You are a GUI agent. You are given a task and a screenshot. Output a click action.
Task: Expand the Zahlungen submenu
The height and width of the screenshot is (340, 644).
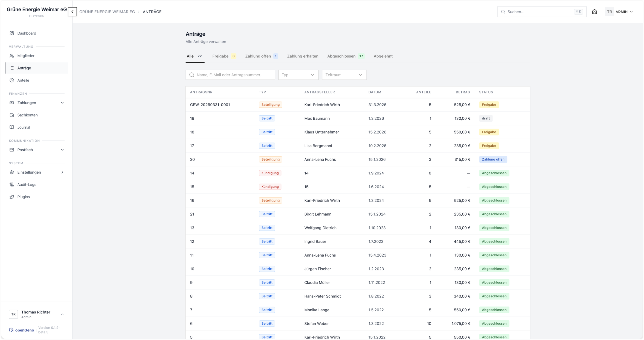pyautogui.click(x=62, y=103)
